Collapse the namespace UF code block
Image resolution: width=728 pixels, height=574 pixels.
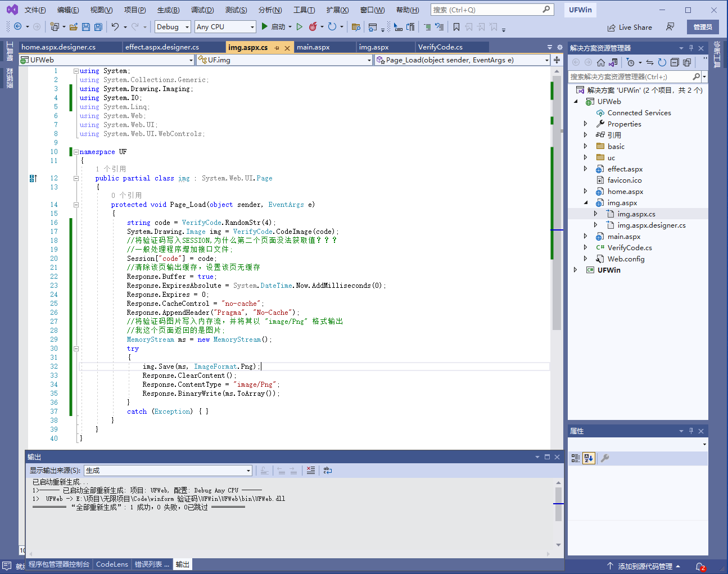(x=76, y=152)
